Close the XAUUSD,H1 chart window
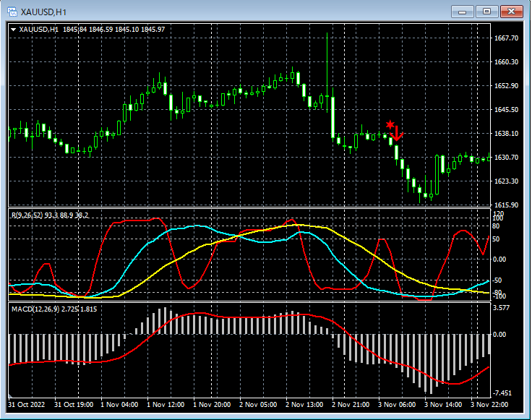532x420 pixels. point(511,12)
